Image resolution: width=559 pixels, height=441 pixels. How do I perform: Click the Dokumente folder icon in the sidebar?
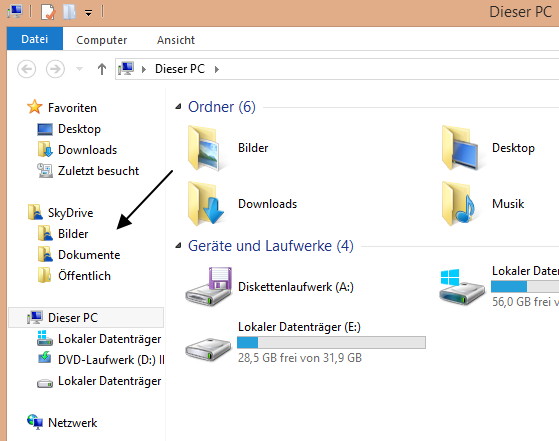[x=45, y=254]
